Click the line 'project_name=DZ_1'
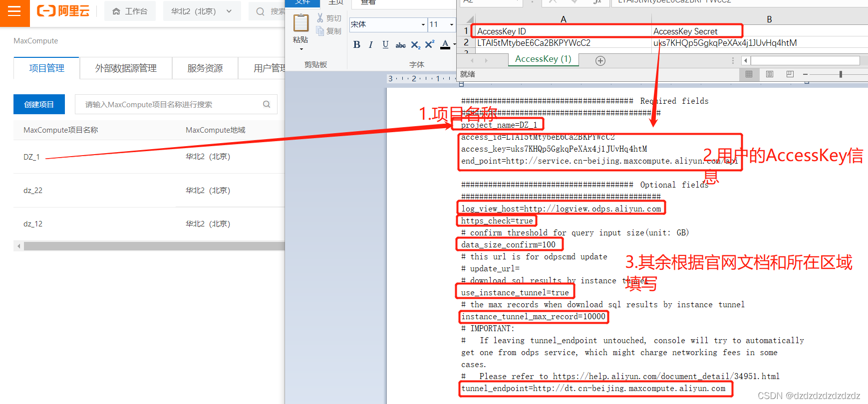 [499, 125]
